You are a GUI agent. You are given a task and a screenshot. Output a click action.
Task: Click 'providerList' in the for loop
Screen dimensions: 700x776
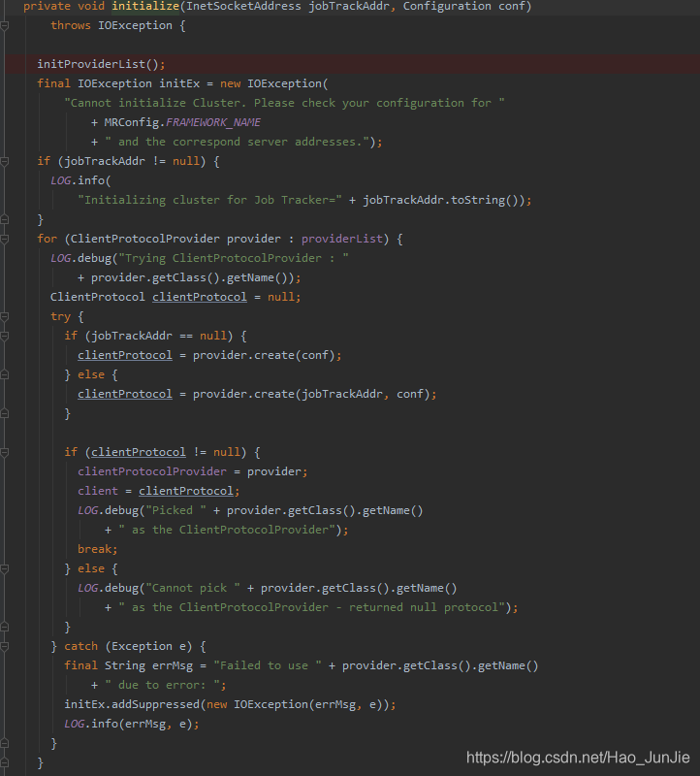click(x=342, y=239)
